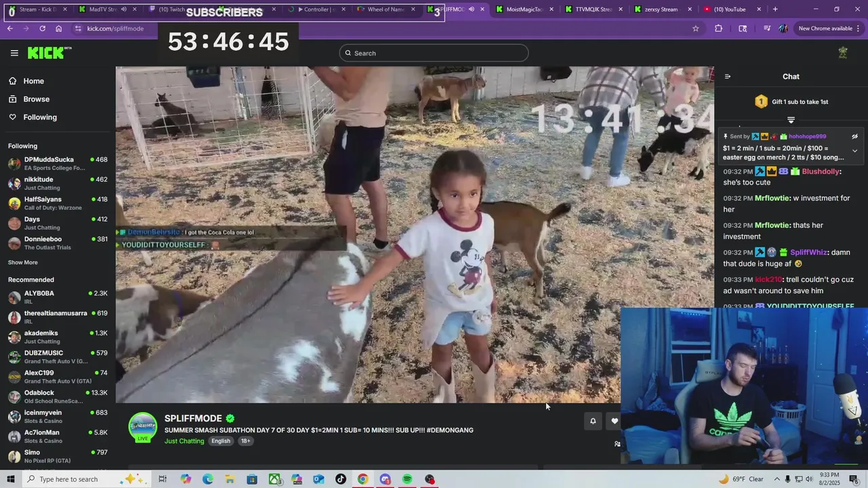The image size is (868, 488).
Task: Open the Windows Start menu
Action: pyautogui.click(x=10, y=479)
